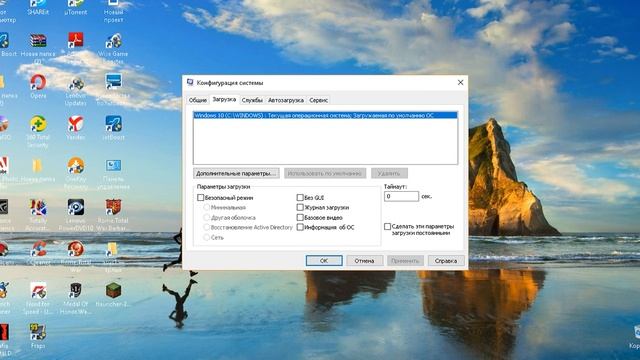Screen dimensions: 640x360
Task: Click the Удалить button
Action: click(389, 173)
